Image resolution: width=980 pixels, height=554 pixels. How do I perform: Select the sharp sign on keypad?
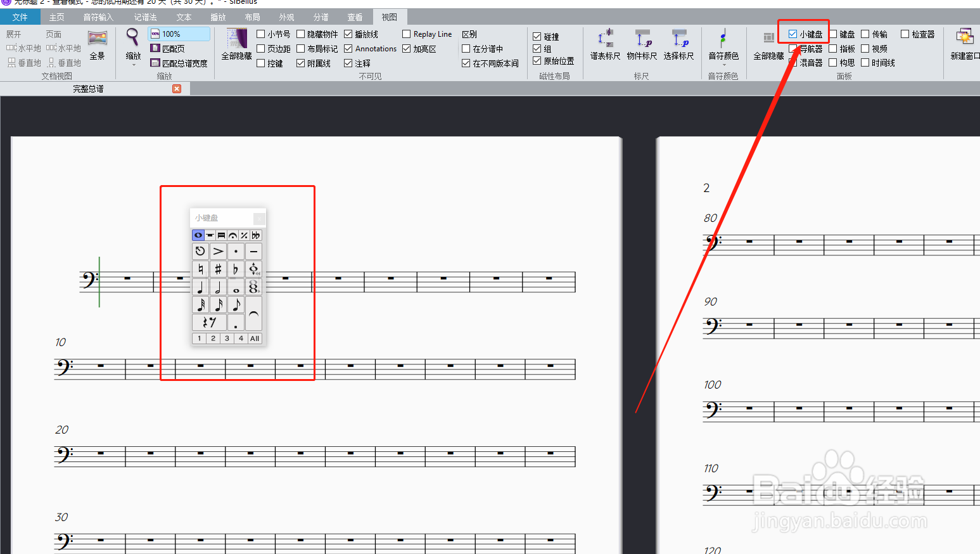(x=218, y=269)
